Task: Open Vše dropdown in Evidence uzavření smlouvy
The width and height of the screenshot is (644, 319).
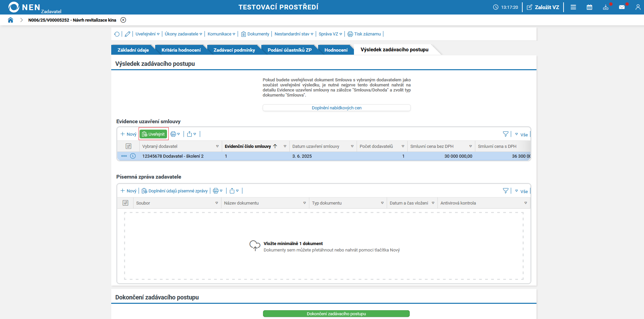Action: (x=521, y=135)
